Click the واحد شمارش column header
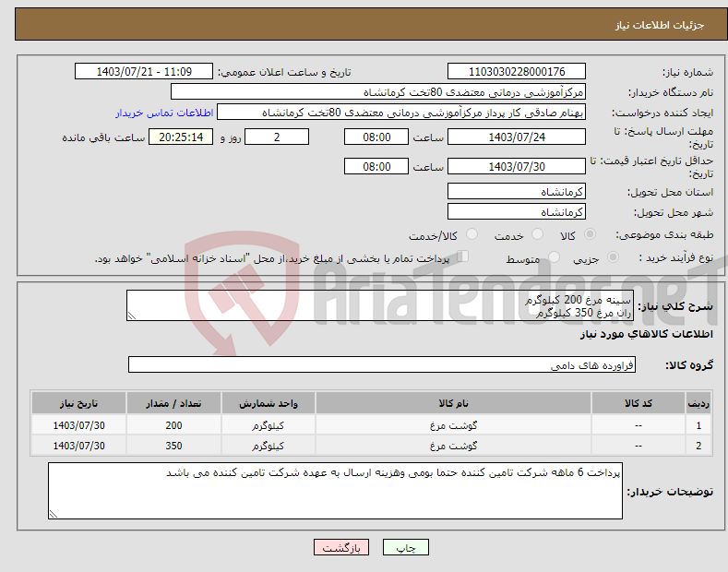This screenshot has width=728, height=572. 269,403
